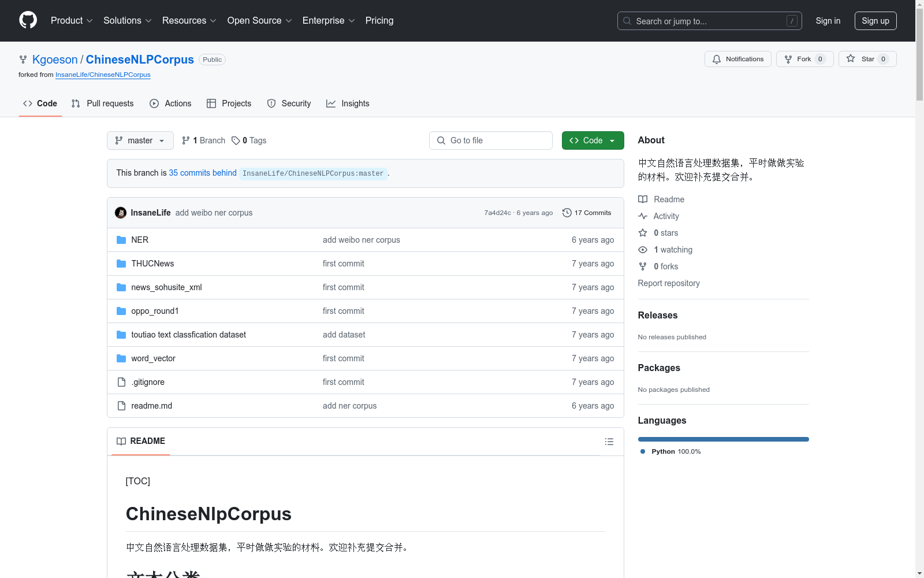The image size is (924, 578).
Task: Open the README outline list icon
Action: (609, 442)
